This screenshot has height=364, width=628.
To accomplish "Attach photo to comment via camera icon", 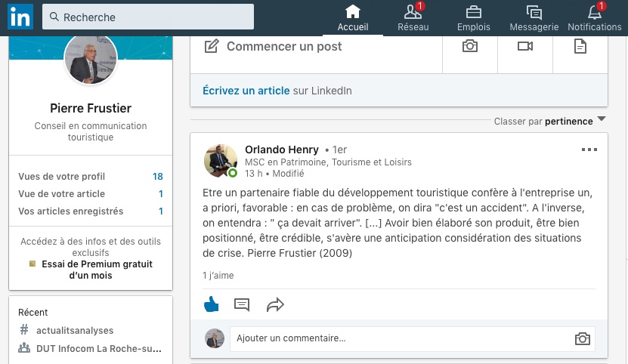I will (582, 338).
